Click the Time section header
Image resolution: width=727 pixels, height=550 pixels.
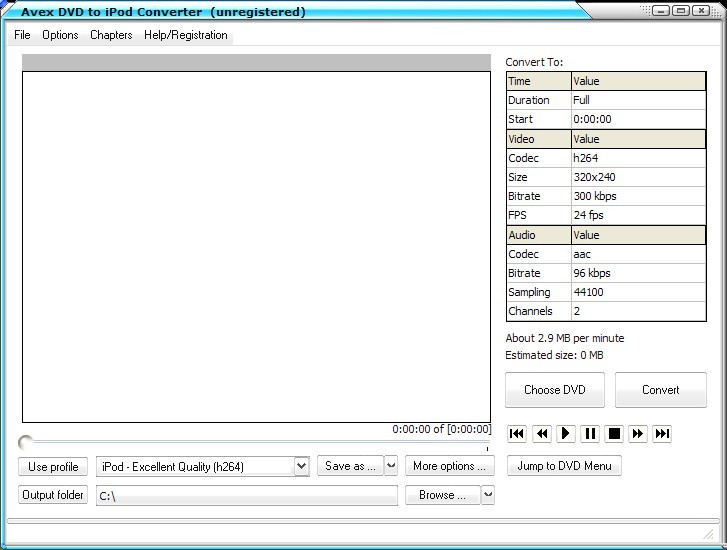(x=539, y=81)
